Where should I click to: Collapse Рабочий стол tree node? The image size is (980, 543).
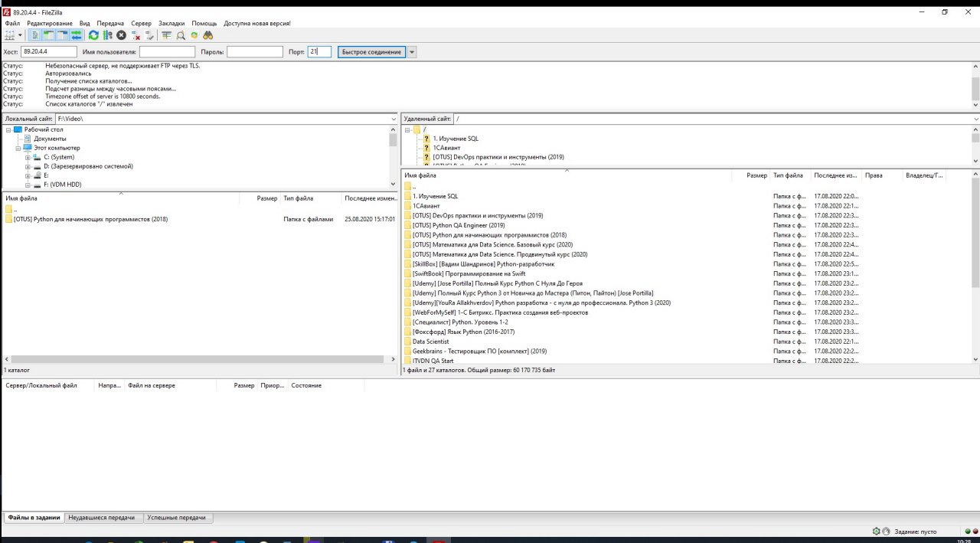[8, 129]
